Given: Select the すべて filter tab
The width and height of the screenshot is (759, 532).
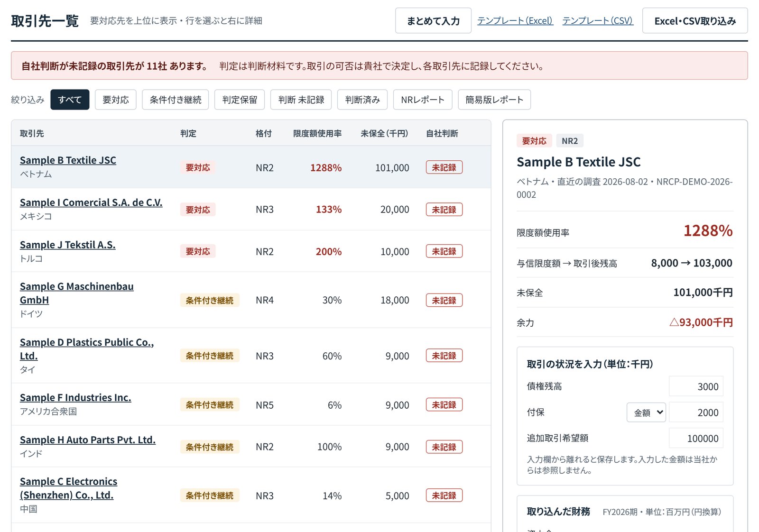Looking at the screenshot, I should coord(70,100).
